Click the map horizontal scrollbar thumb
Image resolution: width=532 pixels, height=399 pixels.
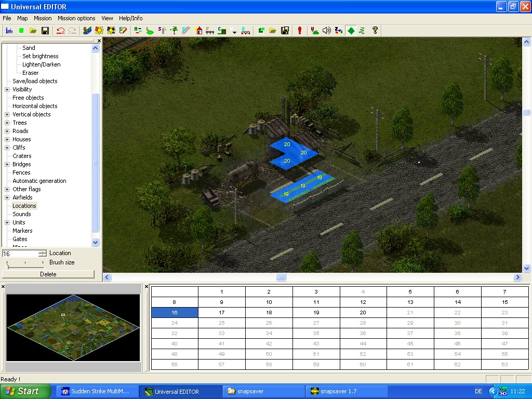[281, 277]
